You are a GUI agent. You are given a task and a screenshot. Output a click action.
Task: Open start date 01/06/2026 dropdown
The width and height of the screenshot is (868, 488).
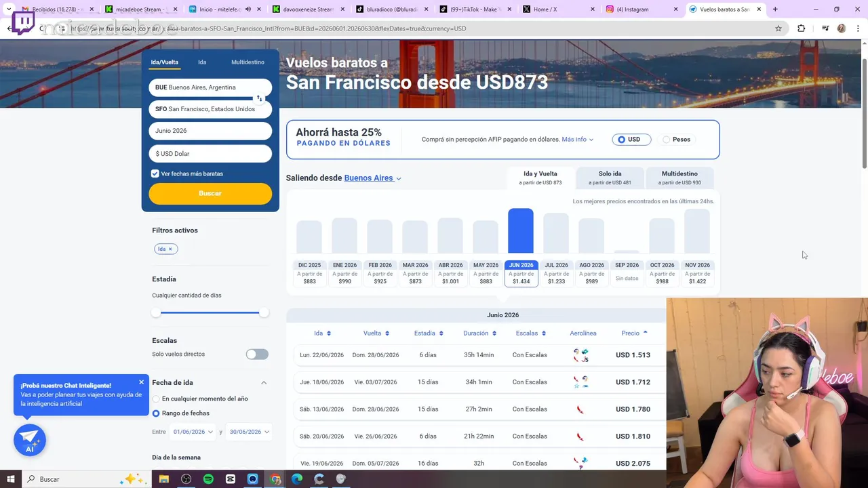click(193, 432)
